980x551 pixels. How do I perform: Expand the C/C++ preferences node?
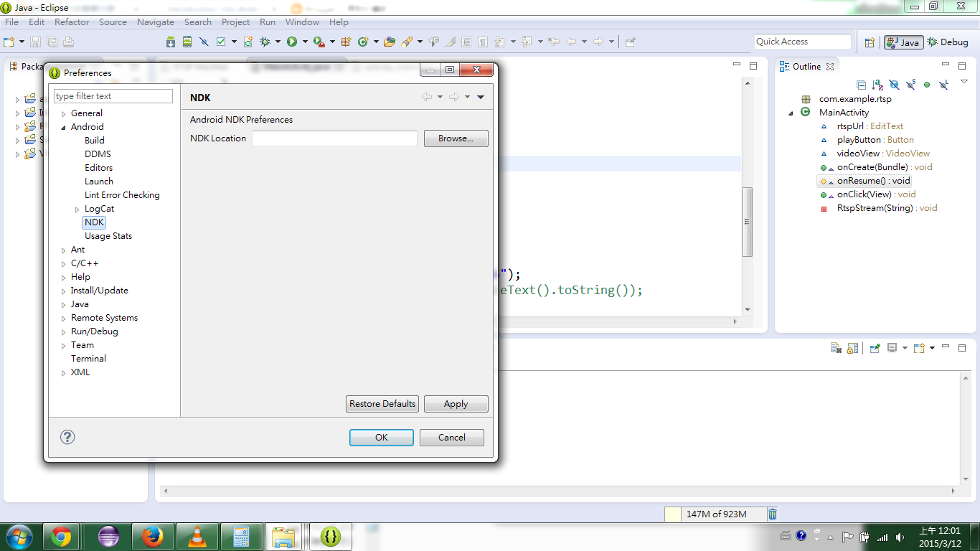(x=63, y=263)
